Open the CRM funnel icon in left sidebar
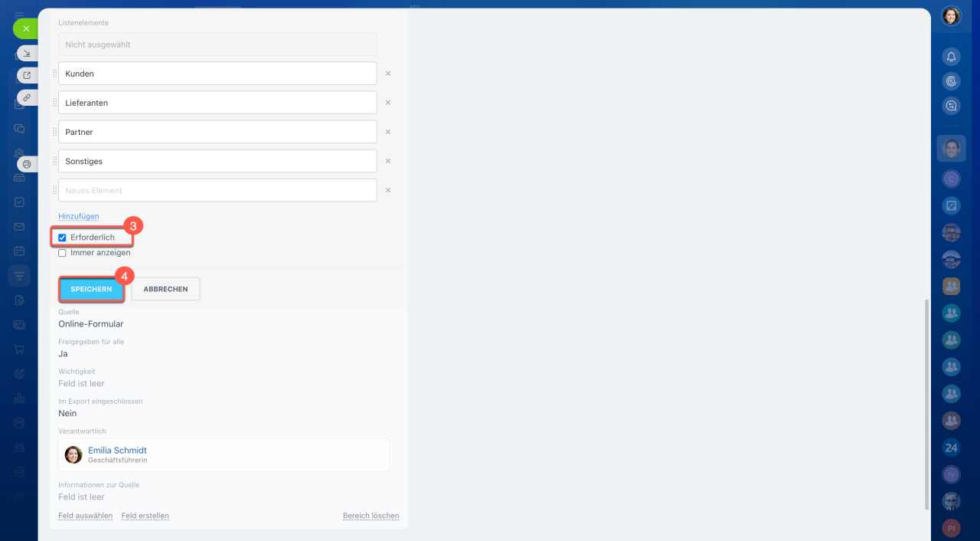This screenshot has height=541, width=980. 19,275
